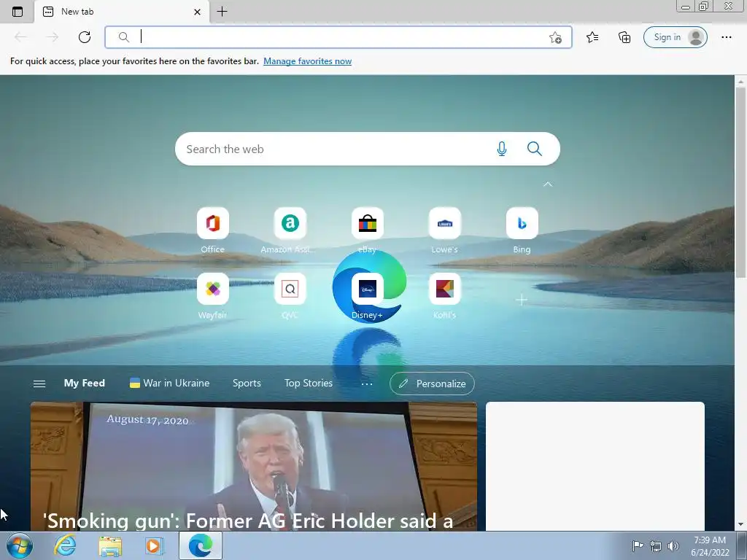
Task: Open Windows Media Player from taskbar
Action: (x=154, y=546)
